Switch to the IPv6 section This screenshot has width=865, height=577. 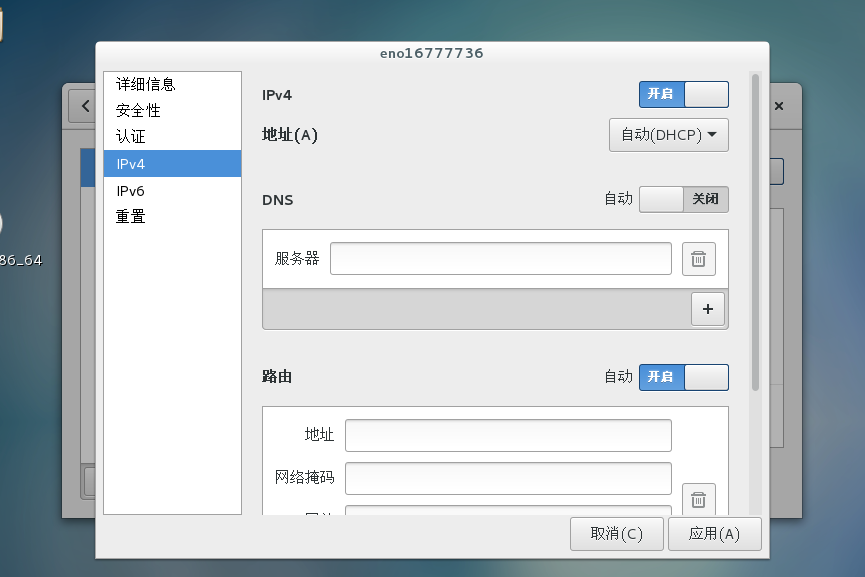pos(172,191)
